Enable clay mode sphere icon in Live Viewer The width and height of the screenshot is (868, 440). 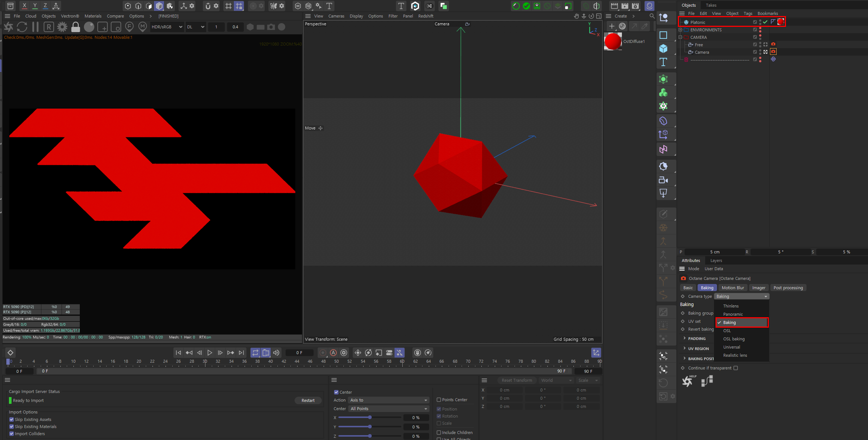(x=89, y=27)
